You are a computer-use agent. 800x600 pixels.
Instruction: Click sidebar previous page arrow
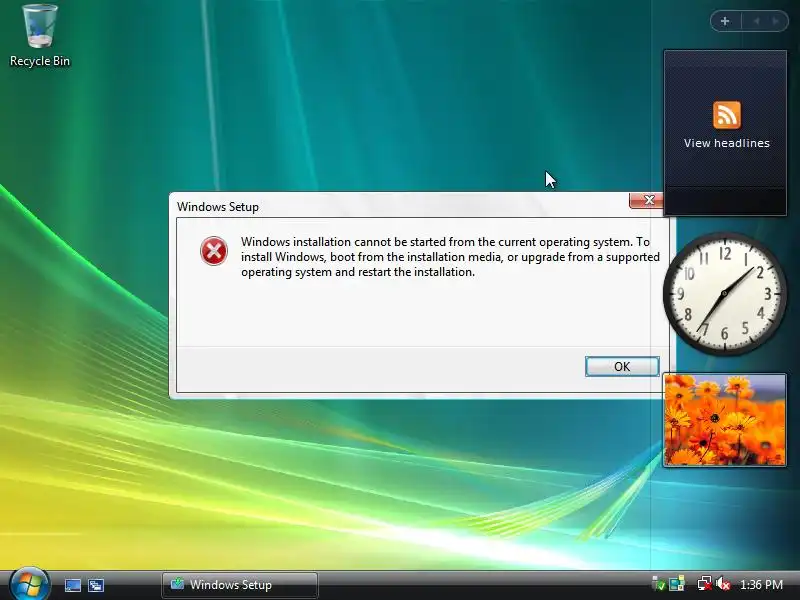coord(756,21)
